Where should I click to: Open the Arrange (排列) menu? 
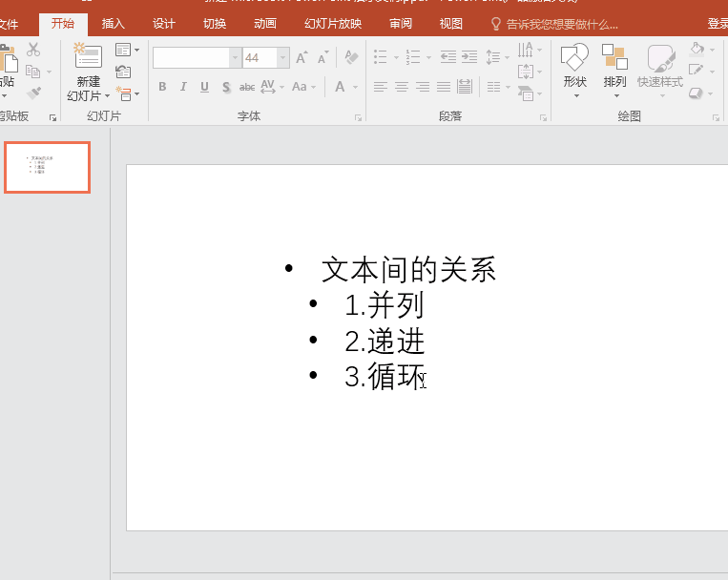pyautogui.click(x=614, y=70)
